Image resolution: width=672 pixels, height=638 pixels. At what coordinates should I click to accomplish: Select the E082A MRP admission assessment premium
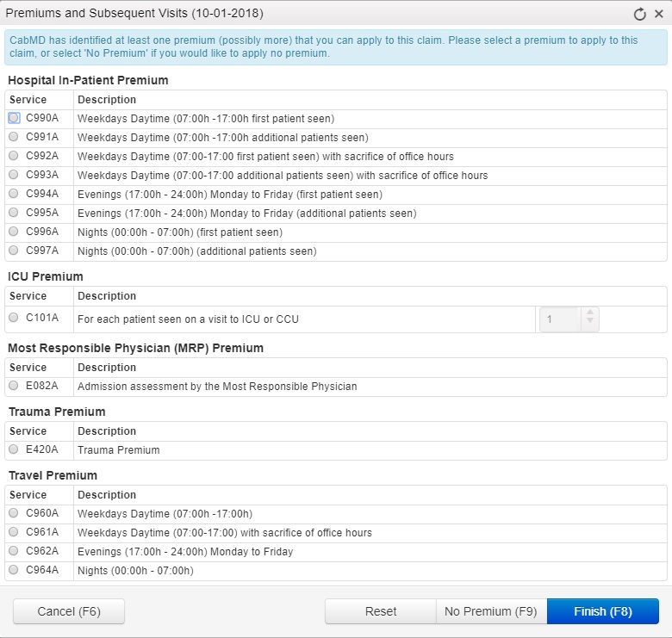pyautogui.click(x=14, y=386)
